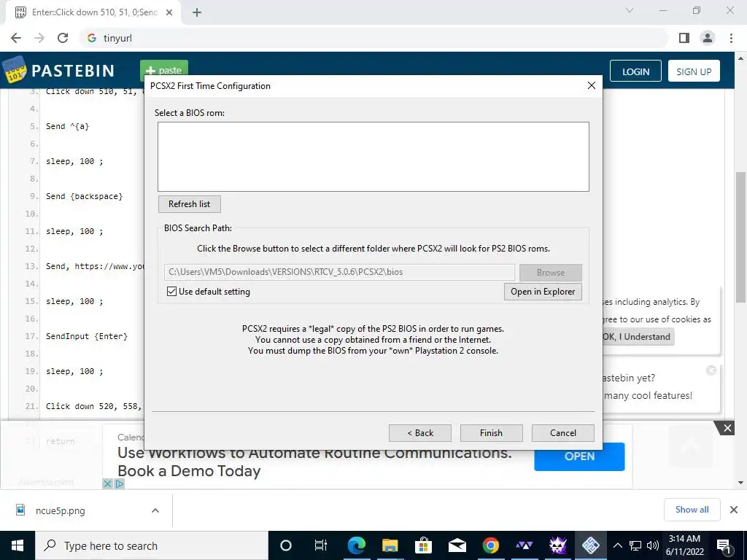Click code line 'Send ^{a}'
Image resolution: width=747 pixels, height=560 pixels.
(67, 126)
